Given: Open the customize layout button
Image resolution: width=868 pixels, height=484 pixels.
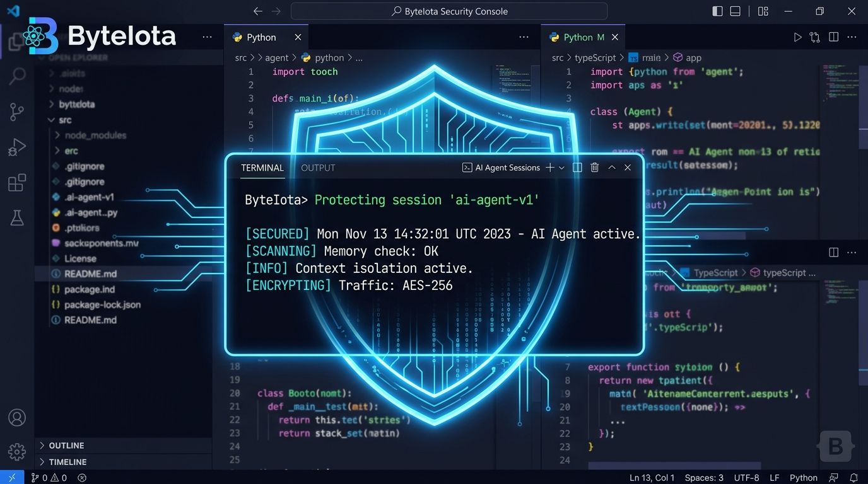Looking at the screenshot, I should (x=763, y=11).
